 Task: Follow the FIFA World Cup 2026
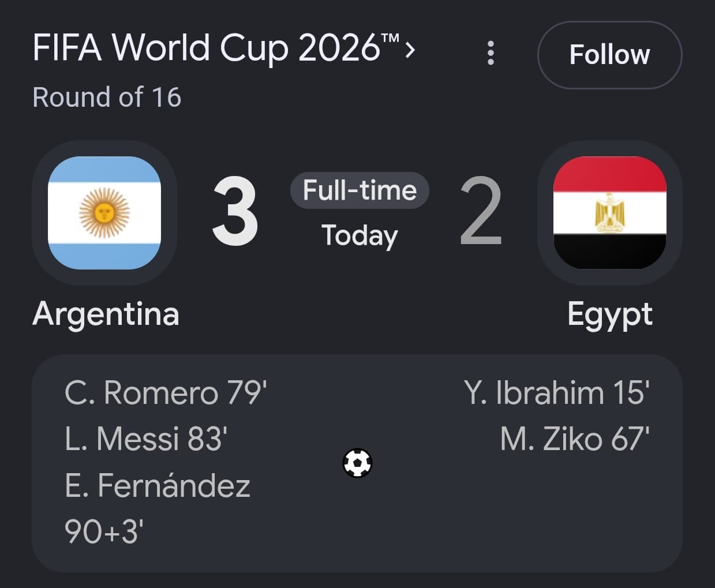(609, 55)
